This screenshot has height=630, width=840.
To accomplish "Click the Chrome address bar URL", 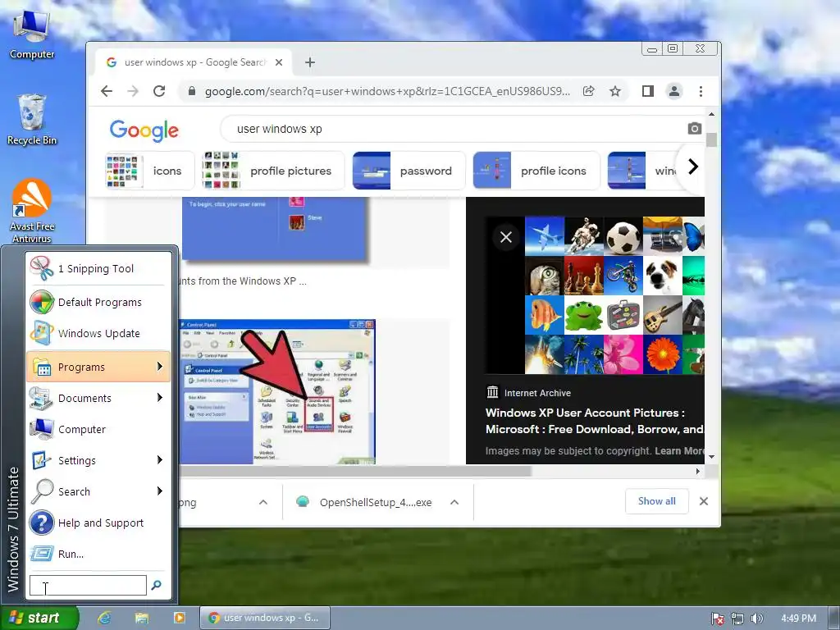I will click(387, 91).
